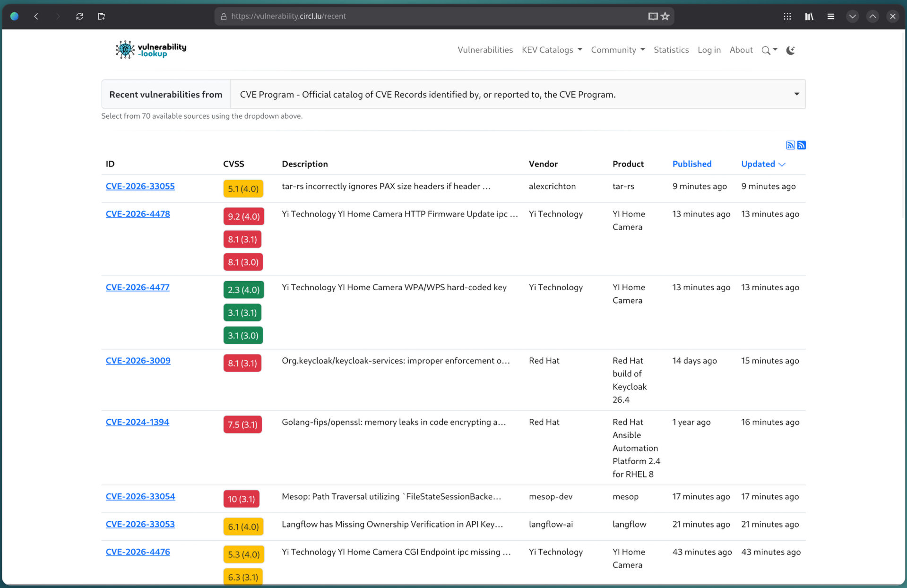Open the search tool in the navbar
The width and height of the screenshot is (907, 588).
[x=766, y=50]
